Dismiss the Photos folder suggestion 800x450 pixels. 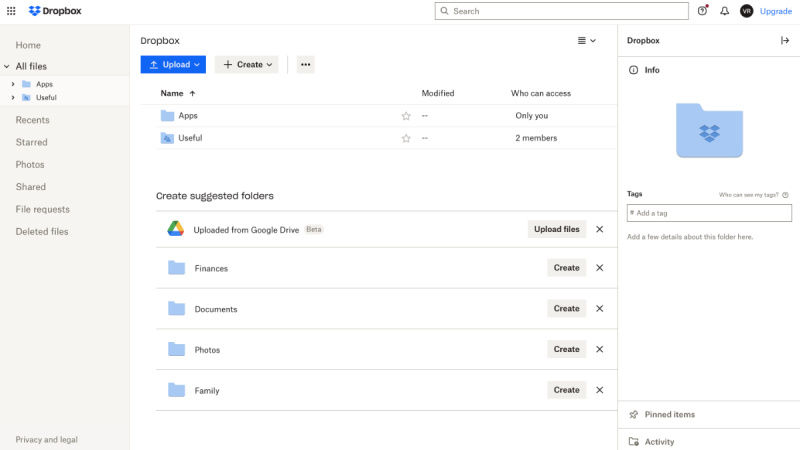[599, 349]
